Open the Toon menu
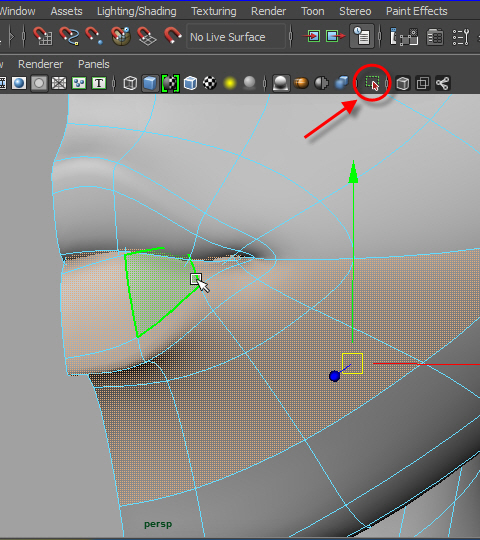The height and width of the screenshot is (540, 480). [x=313, y=11]
